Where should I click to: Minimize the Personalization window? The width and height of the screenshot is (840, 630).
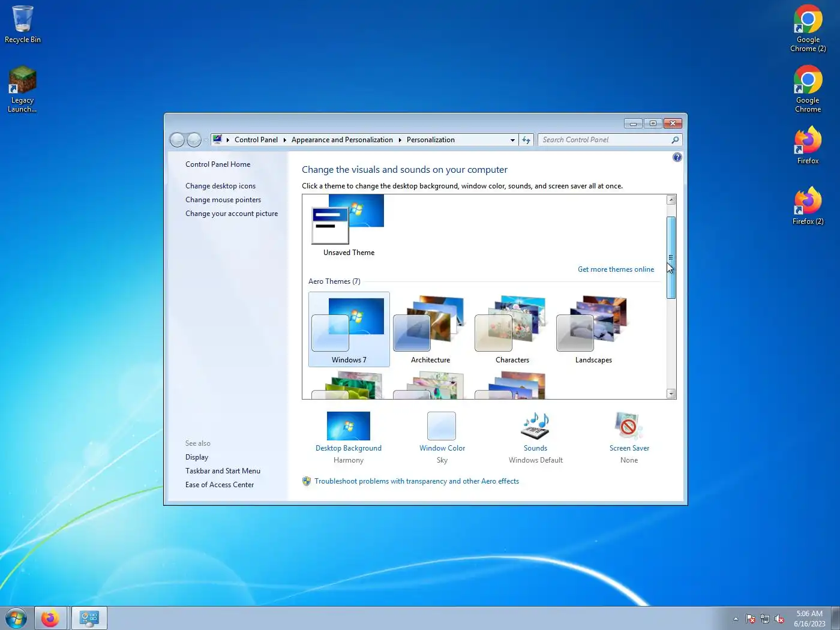633,124
